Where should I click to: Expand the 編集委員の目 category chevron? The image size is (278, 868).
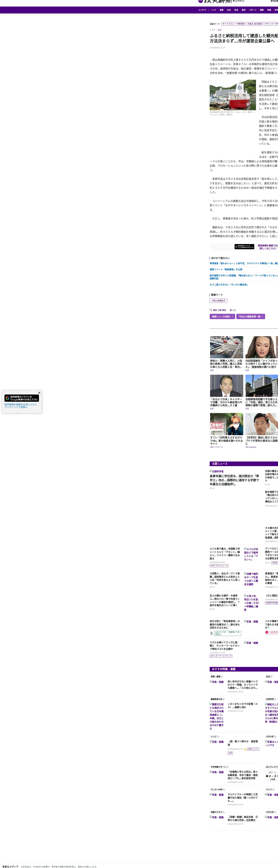[x=224, y=699]
